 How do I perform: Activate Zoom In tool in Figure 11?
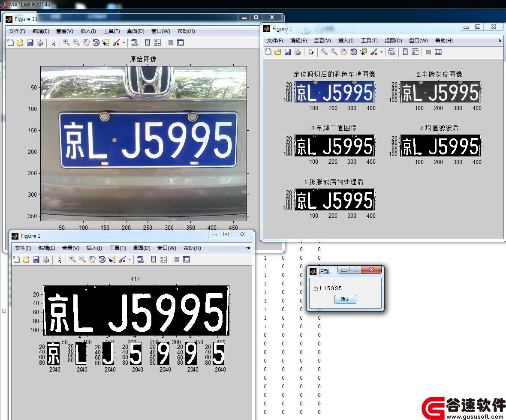[x=66, y=42]
